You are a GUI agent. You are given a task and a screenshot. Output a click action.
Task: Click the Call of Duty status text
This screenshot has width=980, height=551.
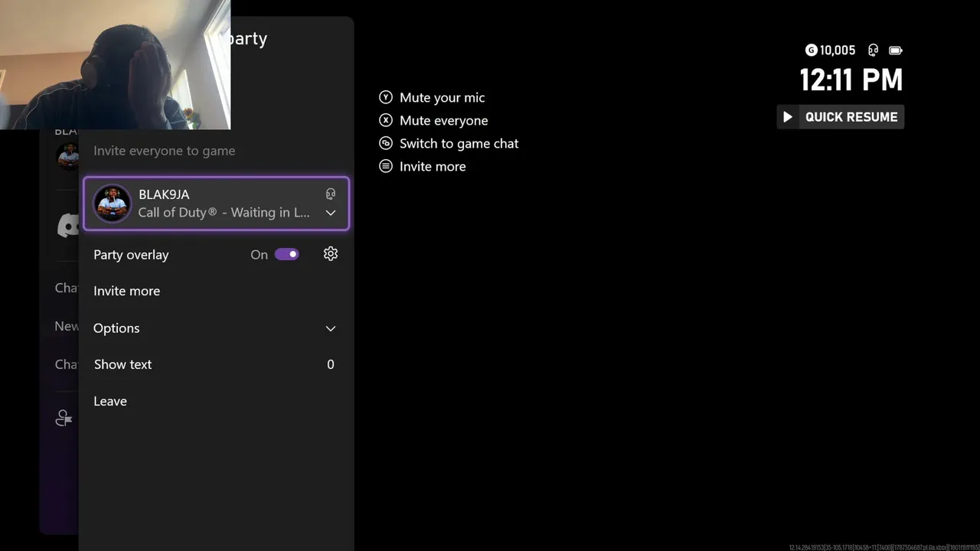pos(224,213)
